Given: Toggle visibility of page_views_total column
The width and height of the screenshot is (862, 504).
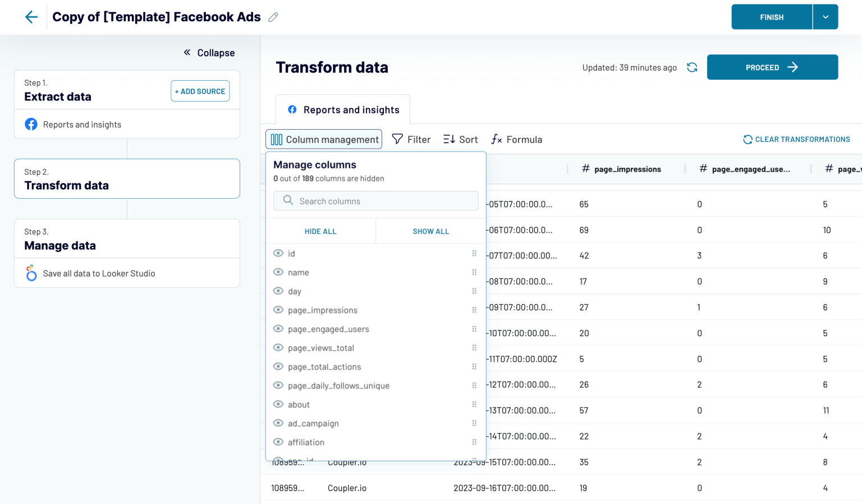Looking at the screenshot, I should 278,347.
